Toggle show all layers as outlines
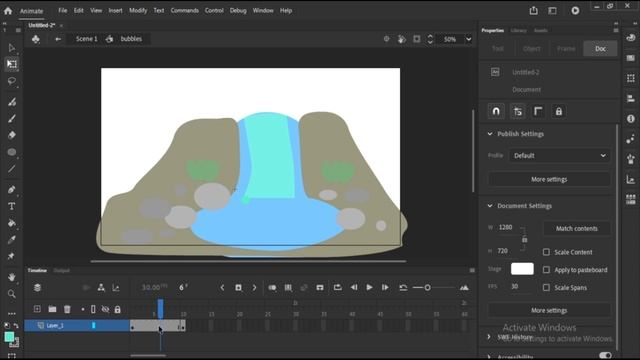 tap(93, 309)
